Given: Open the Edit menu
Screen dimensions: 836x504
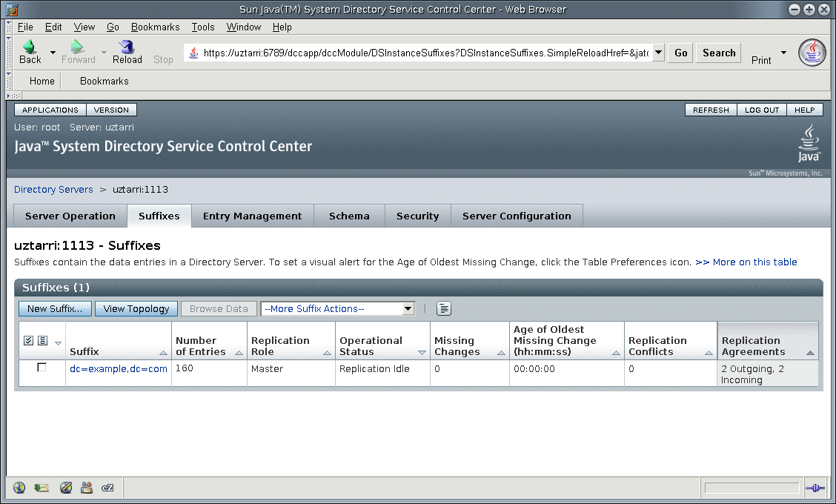Looking at the screenshot, I should pyautogui.click(x=53, y=27).
